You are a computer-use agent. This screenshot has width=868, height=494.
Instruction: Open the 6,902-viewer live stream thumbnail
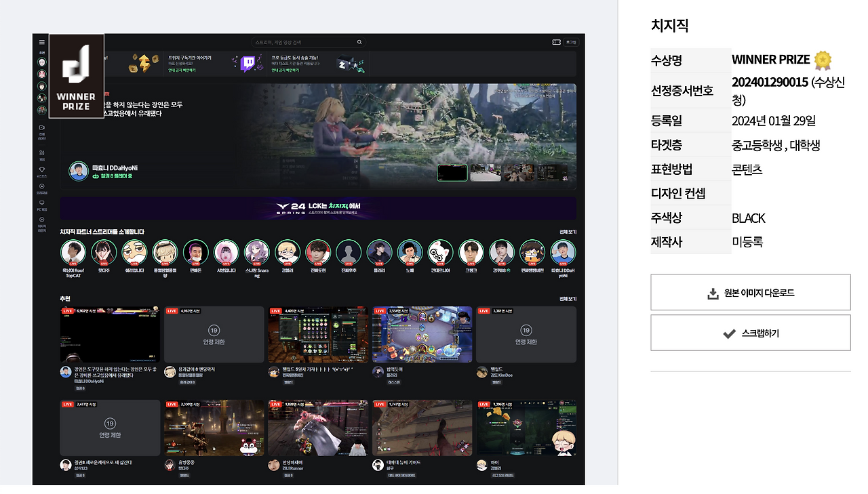coord(110,334)
